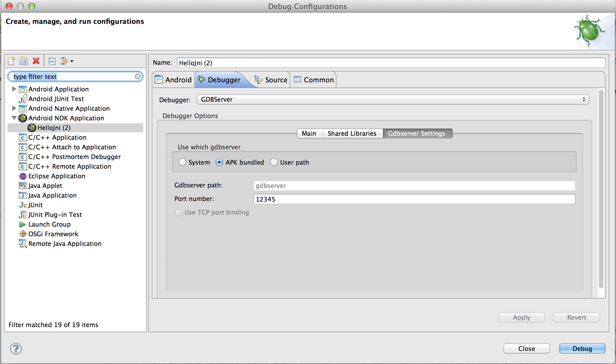Open the Debugger GDBServer dropdown

pyautogui.click(x=393, y=99)
